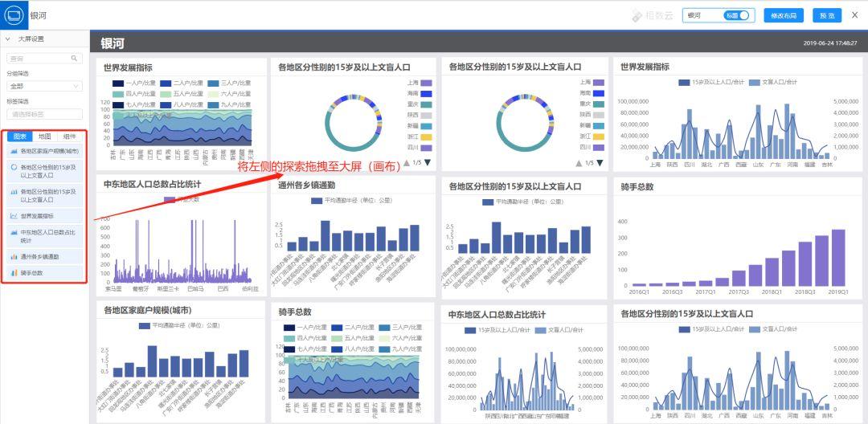Toggle the 标题 switch in the top bar
Screen dimensions: 868x424
[737, 15]
